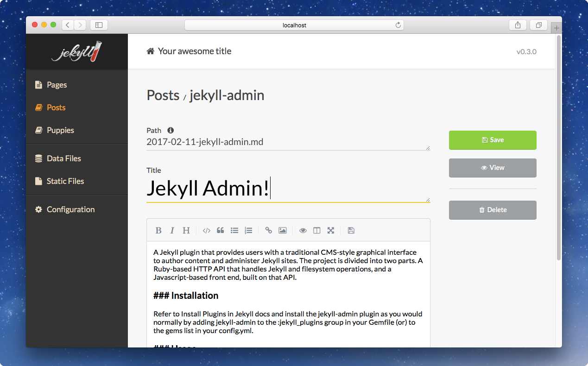Viewport: 588px width, 366px height.
Task: Delete the post with Delete button
Action: (493, 210)
